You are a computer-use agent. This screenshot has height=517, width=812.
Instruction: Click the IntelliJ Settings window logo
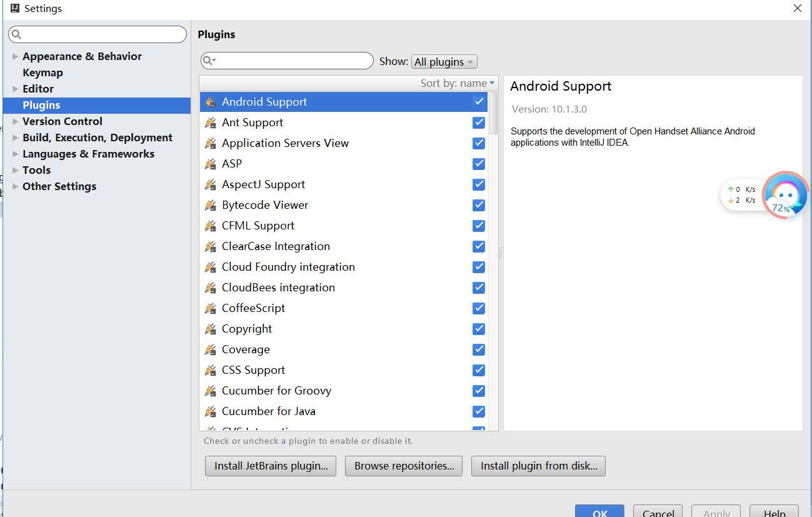(15, 9)
